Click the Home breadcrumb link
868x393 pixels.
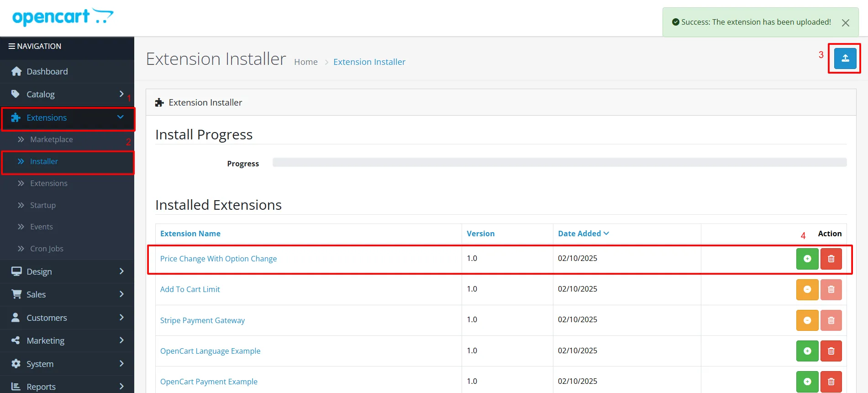305,62
